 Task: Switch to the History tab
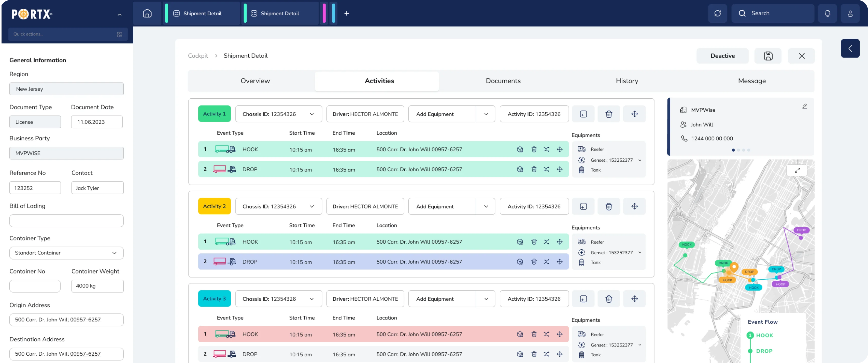pos(627,81)
